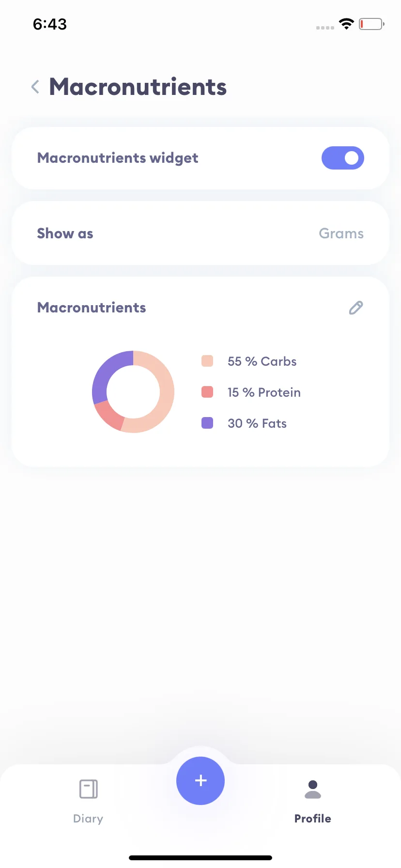This screenshot has width=401, height=868.
Task: Tap the Show as row
Action: 200,233
